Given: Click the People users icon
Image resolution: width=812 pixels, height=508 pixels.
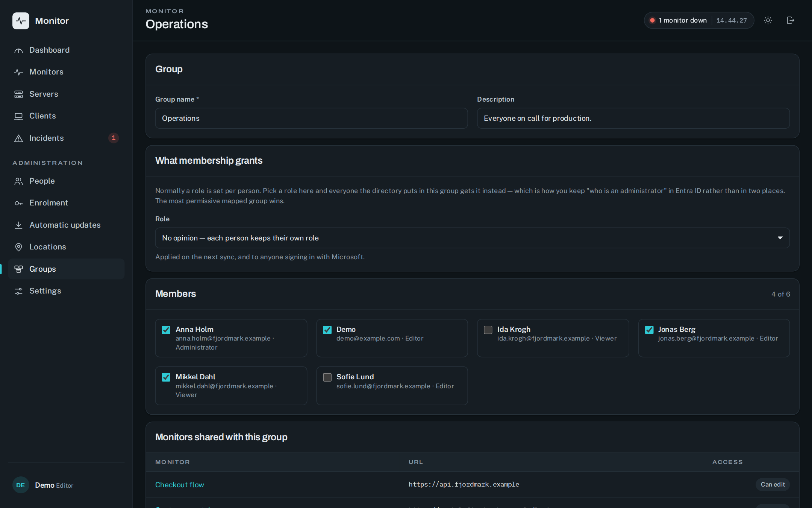Looking at the screenshot, I should [18, 181].
